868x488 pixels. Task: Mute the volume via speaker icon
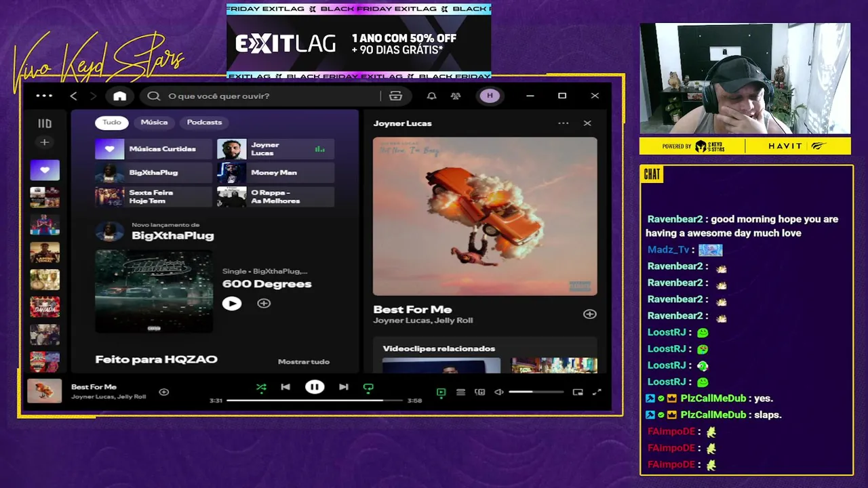point(499,392)
